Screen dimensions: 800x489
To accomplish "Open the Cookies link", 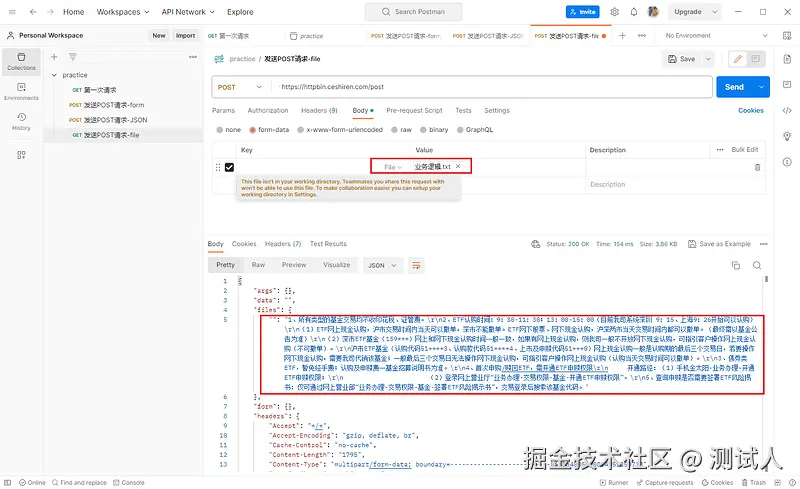I will pos(751,110).
